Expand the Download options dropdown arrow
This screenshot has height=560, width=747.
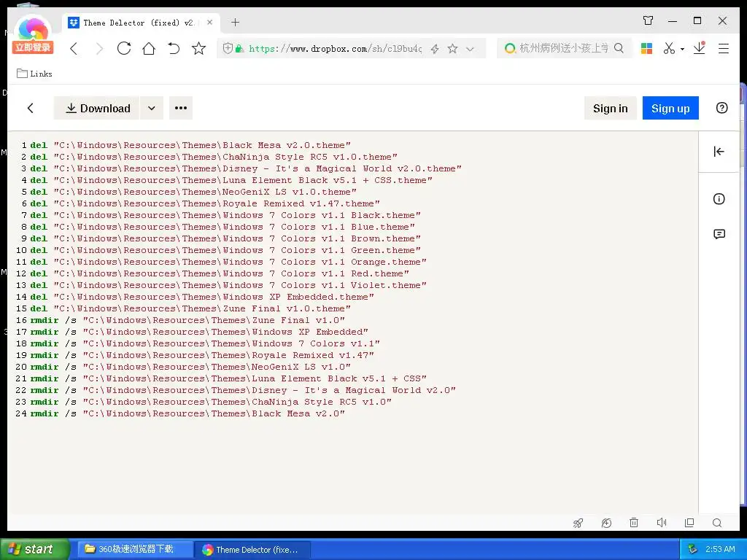pos(152,108)
